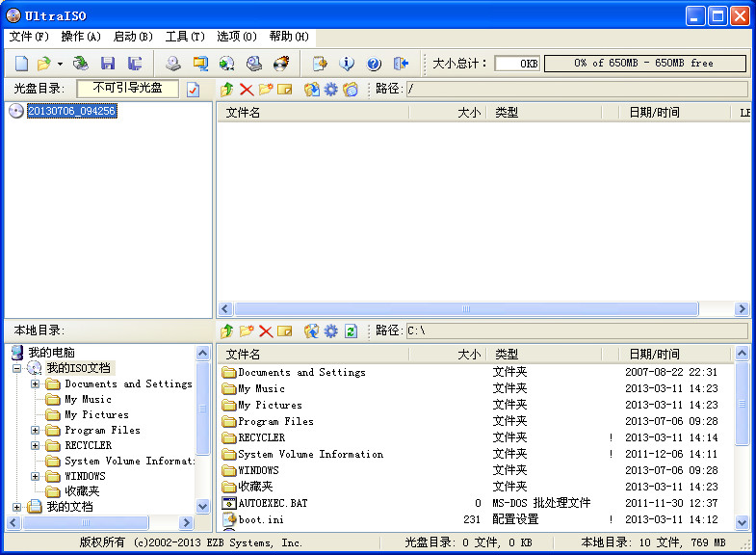
Task: Click the blue Info icon in toolbar
Action: (347, 64)
